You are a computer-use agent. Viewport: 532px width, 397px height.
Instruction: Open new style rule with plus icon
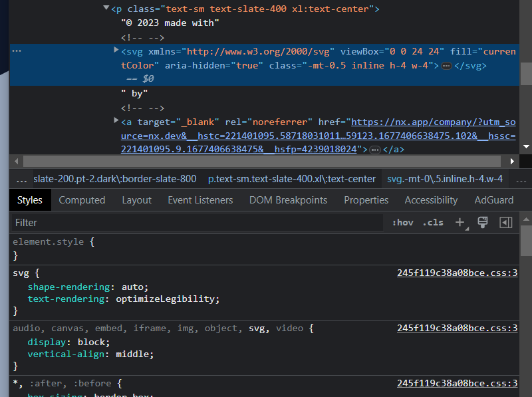point(460,222)
